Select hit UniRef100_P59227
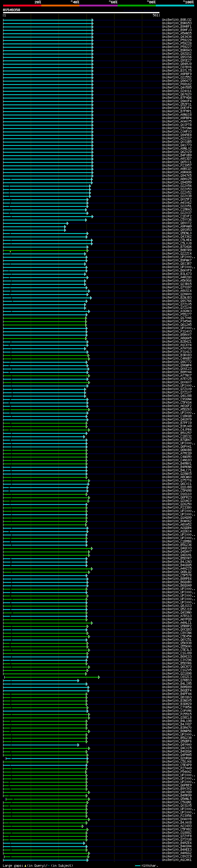 coord(177,47)
